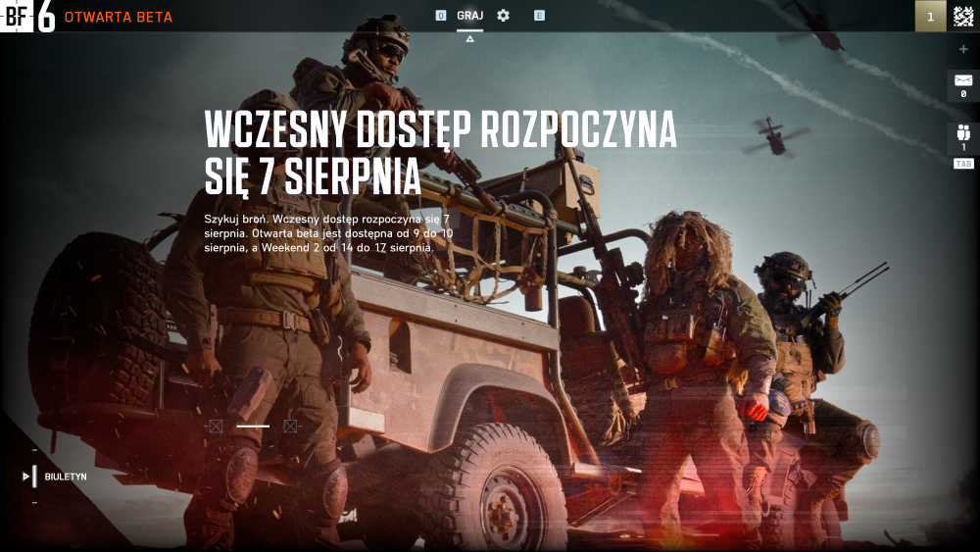
Task: Open the mail inbox envelope icon
Action: click(x=963, y=80)
